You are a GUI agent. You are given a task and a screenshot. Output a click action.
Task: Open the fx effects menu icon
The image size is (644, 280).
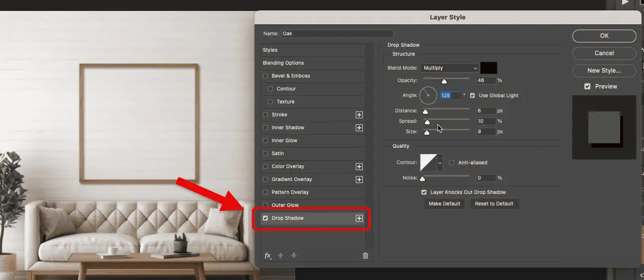(268, 256)
